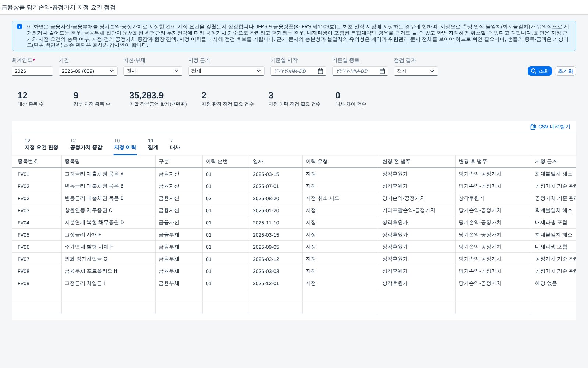The image size is (588, 368).
Task: Click date cell 2026-08-20
Action: point(276,198)
